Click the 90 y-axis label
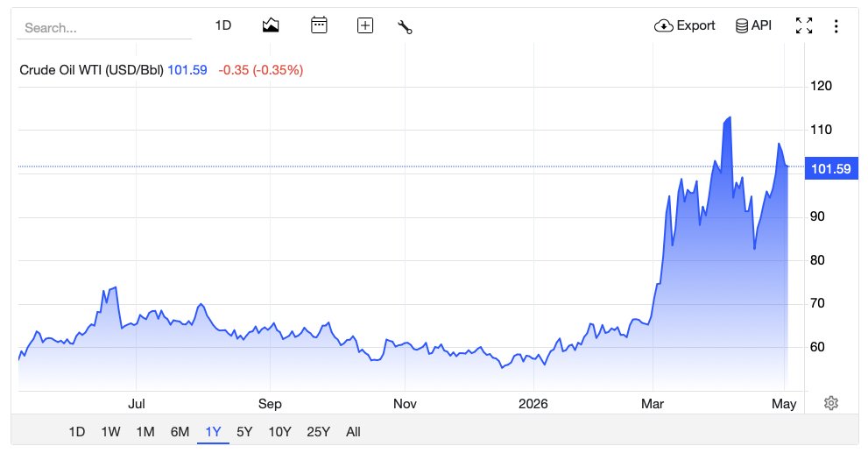The height and width of the screenshot is (453, 868). click(x=817, y=216)
